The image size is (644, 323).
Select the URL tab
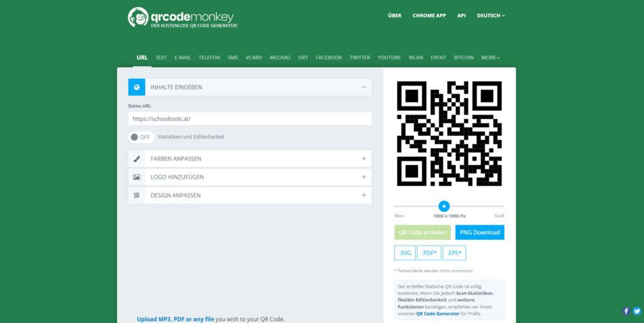click(142, 57)
